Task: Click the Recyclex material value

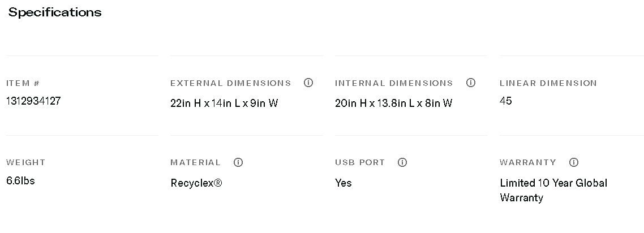Action: click(x=196, y=183)
